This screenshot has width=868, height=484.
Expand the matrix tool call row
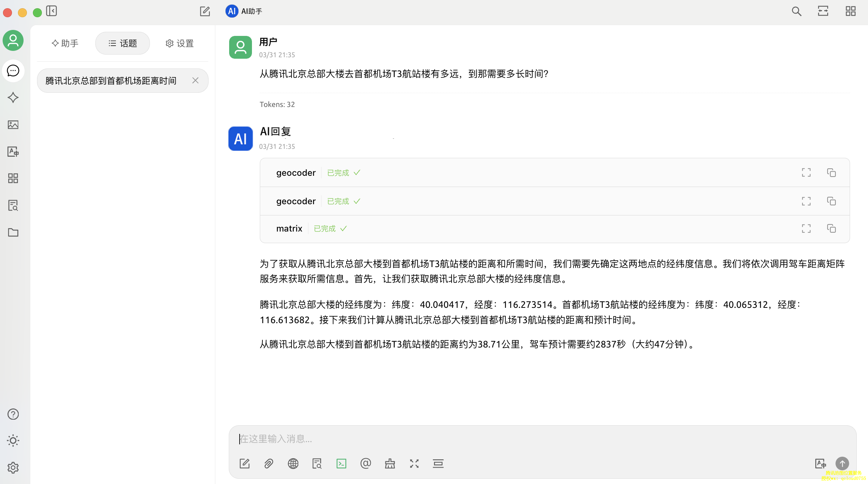tap(289, 229)
